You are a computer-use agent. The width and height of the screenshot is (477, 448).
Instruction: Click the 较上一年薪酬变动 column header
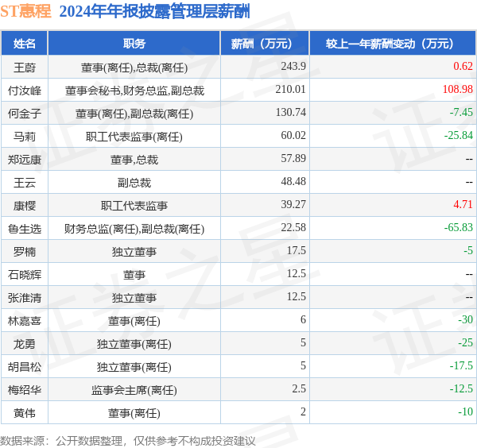tap(393, 44)
